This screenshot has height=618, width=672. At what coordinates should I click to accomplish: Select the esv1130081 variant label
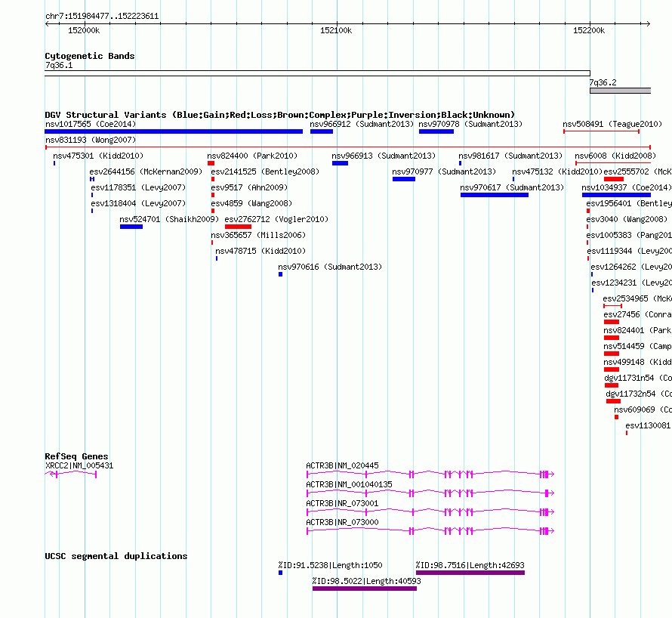pyautogui.click(x=648, y=425)
